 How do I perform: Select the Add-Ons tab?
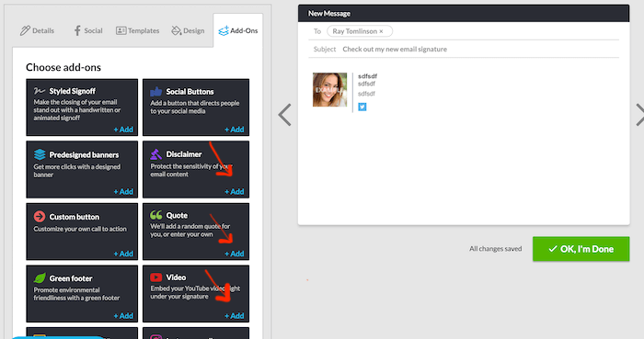(x=237, y=30)
